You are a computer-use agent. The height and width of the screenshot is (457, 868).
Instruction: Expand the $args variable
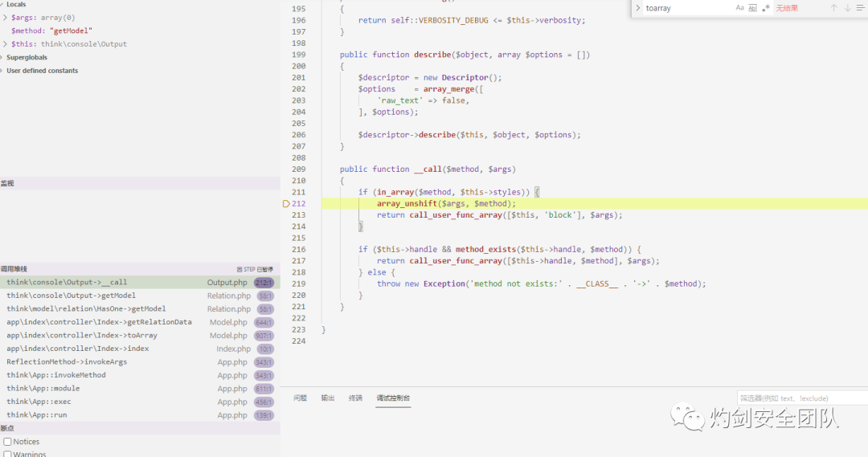[x=5, y=18]
